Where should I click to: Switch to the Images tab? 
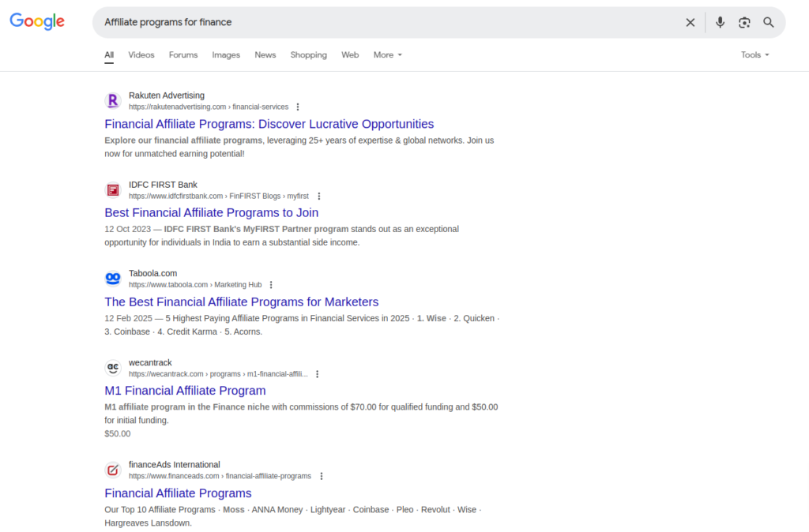[226, 54]
